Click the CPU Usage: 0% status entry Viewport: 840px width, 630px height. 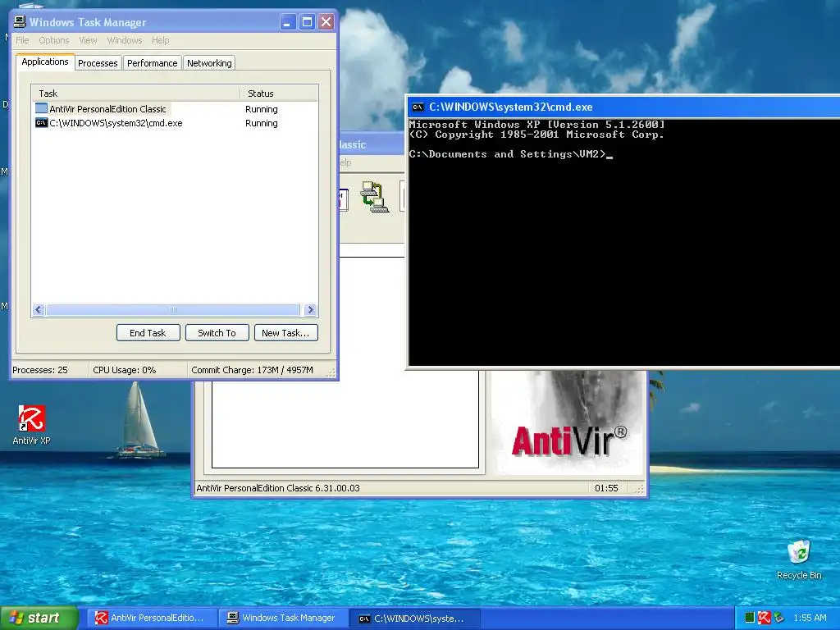point(125,370)
